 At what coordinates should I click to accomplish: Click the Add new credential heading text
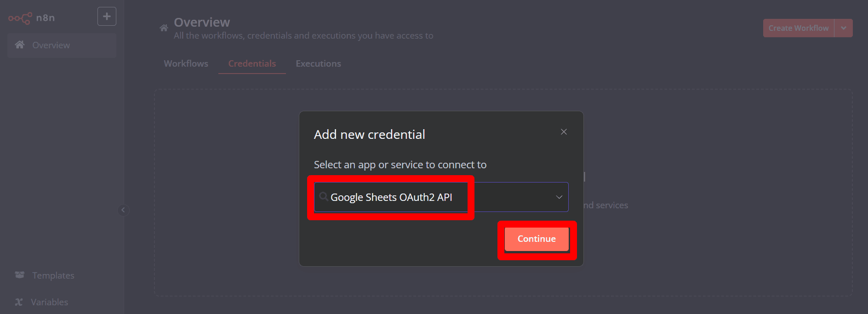369,135
